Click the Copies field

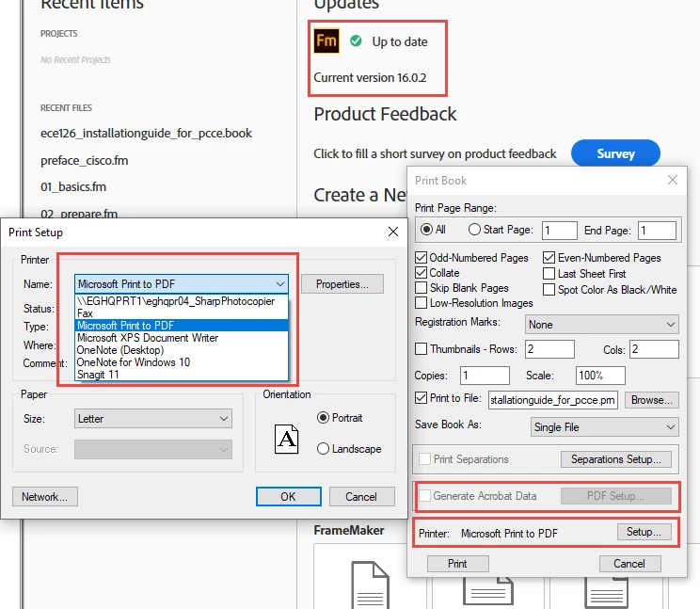485,375
